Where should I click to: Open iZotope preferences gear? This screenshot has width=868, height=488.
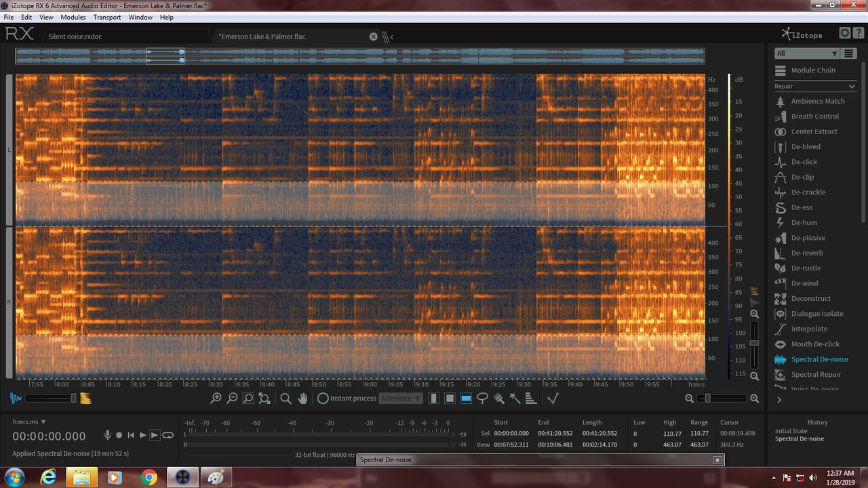844,33
